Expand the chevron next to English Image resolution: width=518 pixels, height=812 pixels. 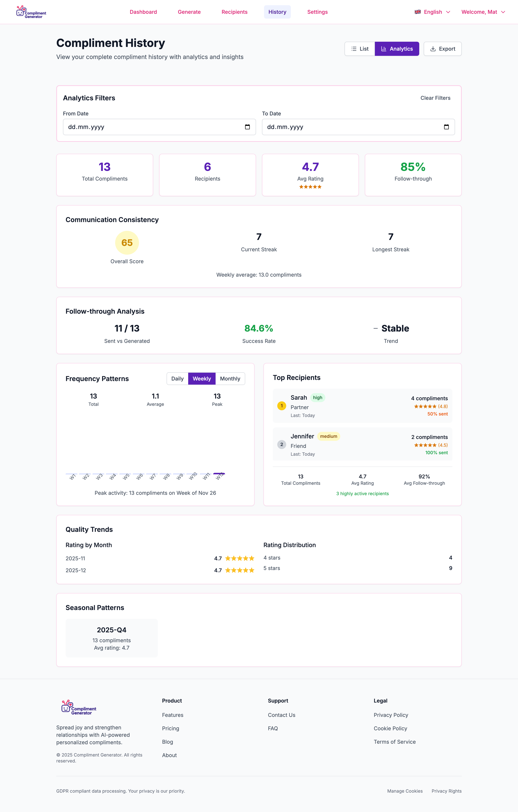pyautogui.click(x=448, y=12)
